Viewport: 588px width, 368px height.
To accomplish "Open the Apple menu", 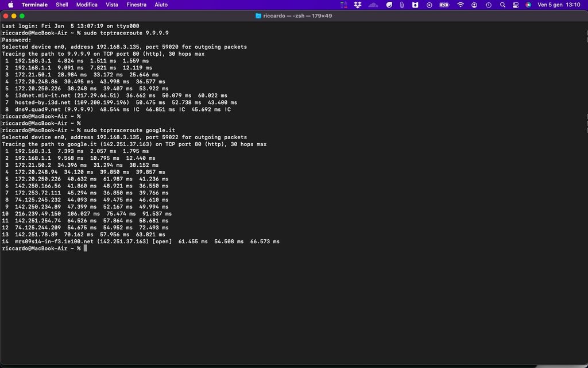I will [x=10, y=5].
